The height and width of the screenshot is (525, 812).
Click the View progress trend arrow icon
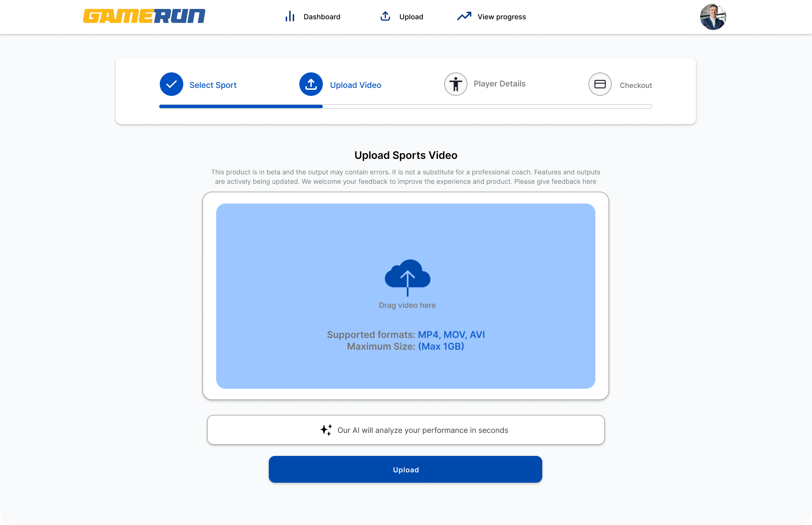(x=464, y=16)
